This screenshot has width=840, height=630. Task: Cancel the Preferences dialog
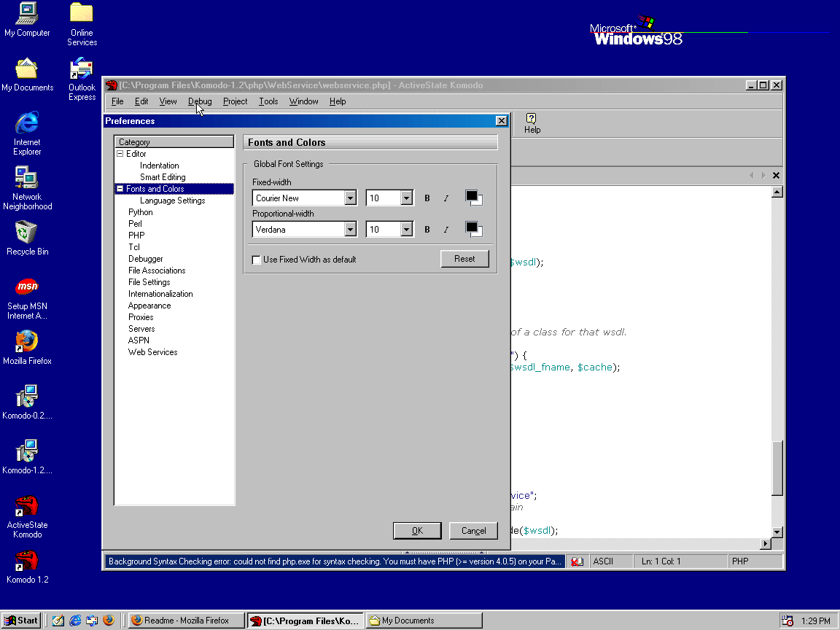click(473, 530)
